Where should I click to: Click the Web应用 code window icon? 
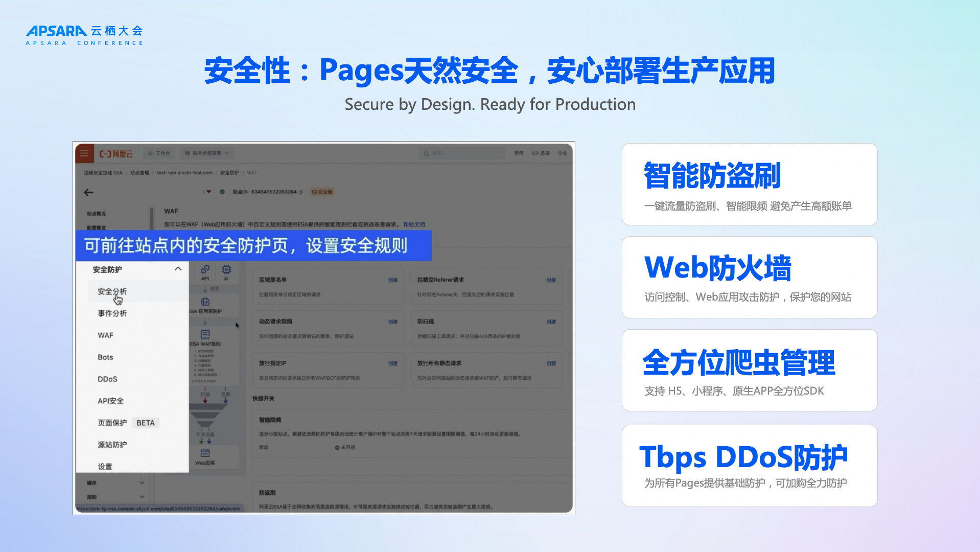click(x=205, y=453)
